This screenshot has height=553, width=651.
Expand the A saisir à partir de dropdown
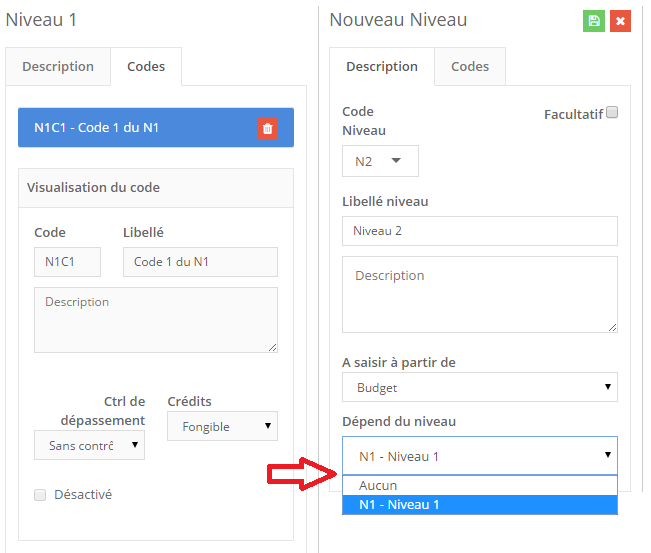pos(479,387)
